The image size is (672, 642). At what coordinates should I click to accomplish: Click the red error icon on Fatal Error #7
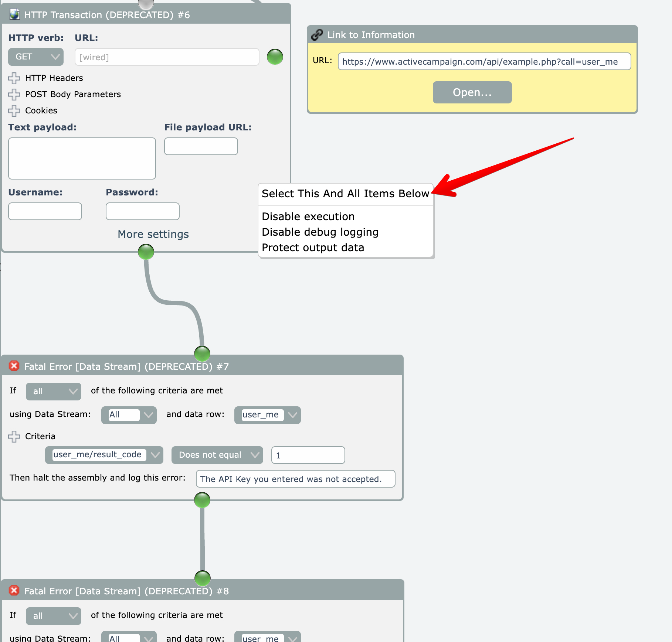[x=14, y=366]
